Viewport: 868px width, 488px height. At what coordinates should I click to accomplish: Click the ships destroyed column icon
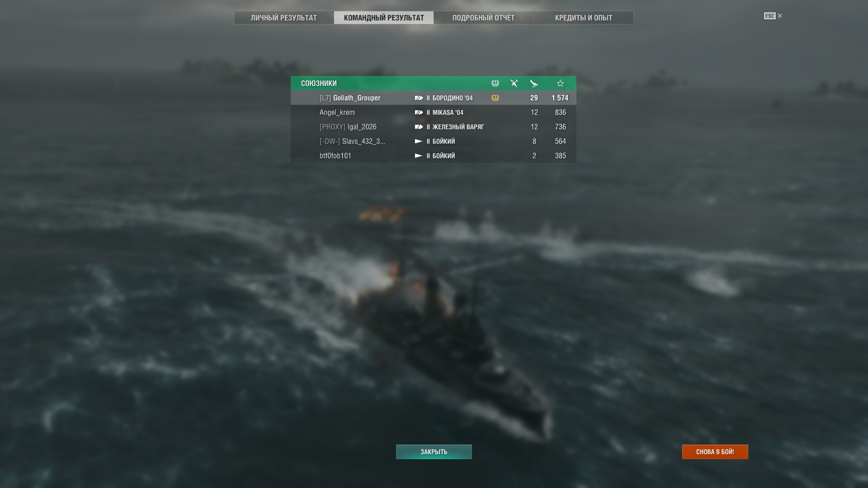coord(514,83)
